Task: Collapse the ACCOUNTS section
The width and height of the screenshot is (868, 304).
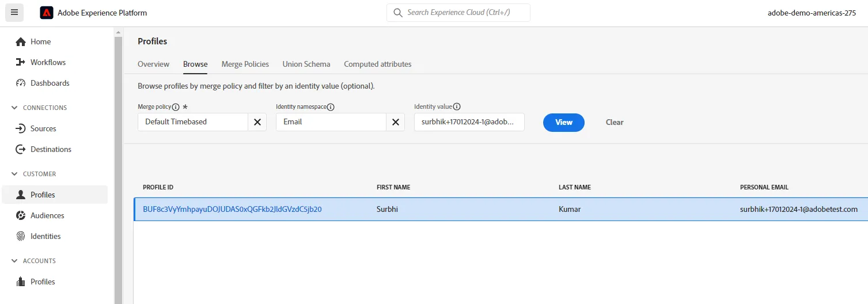Action: click(x=15, y=261)
